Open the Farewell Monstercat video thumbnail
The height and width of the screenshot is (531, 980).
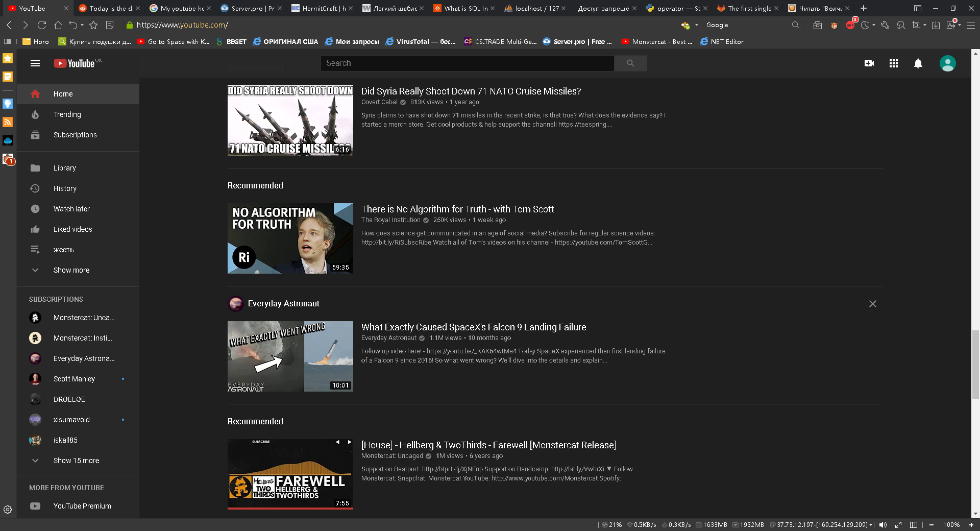click(x=290, y=474)
